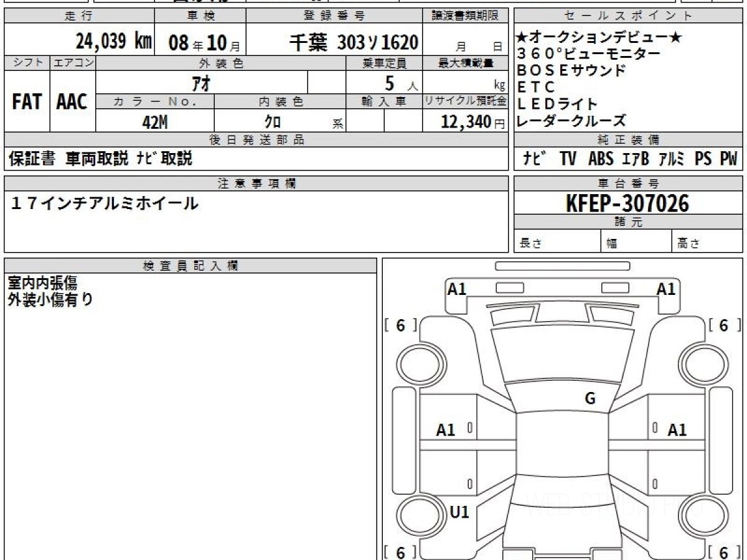Select the ★オークションデビュー★ line

coord(599,39)
